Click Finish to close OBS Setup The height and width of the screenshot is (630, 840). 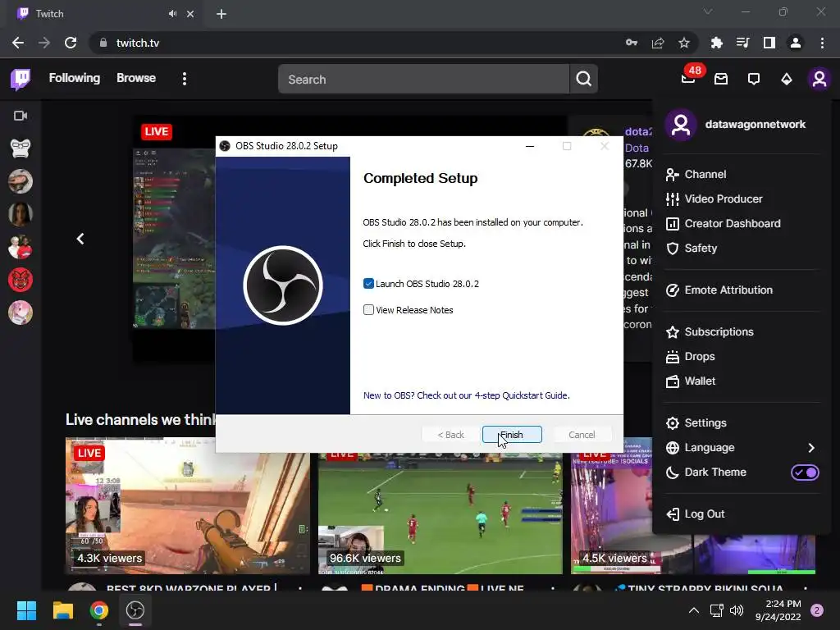click(x=512, y=435)
